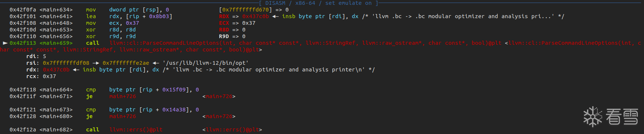Click the path '/usr/lib/llvm-12/bin/opt'
Image resolution: width=644 pixels, height=134 pixels.
(x=205, y=63)
